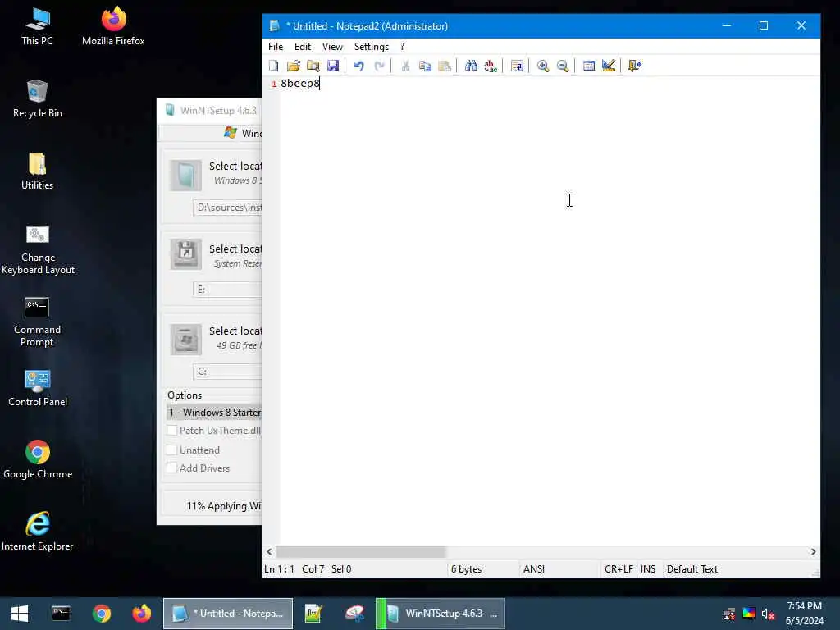Select the Utilities folder desktop icon

coord(38,171)
